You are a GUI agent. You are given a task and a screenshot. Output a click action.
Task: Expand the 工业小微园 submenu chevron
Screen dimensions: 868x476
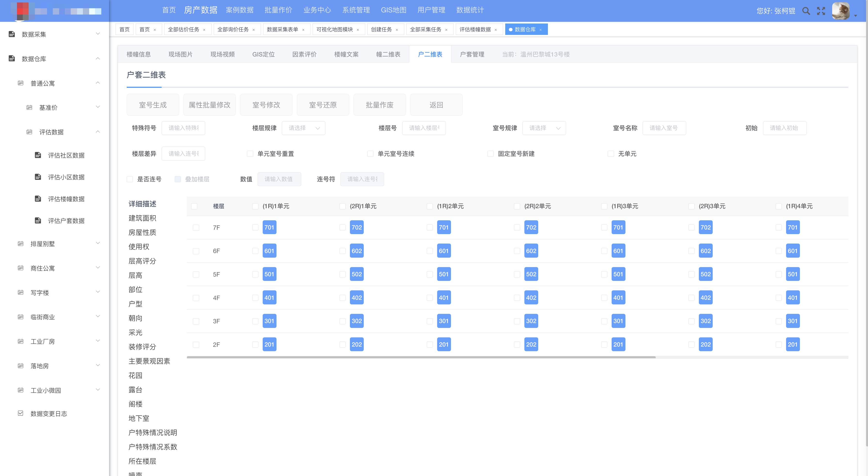tap(98, 390)
